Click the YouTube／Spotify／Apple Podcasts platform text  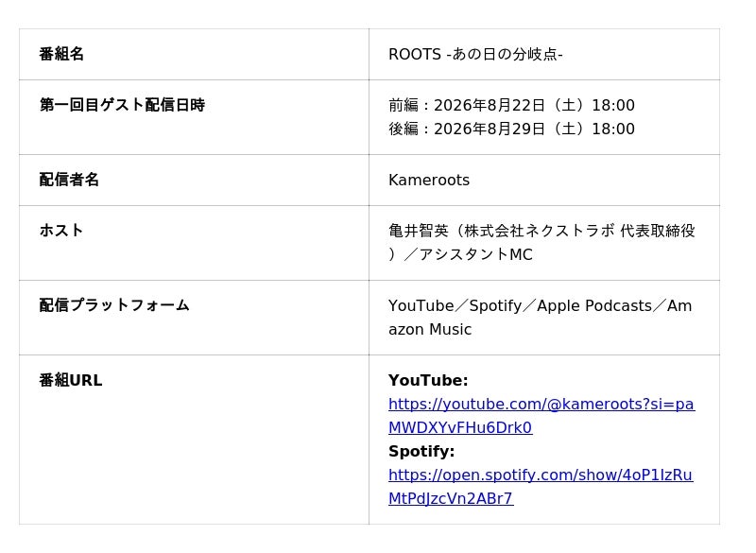point(521,305)
